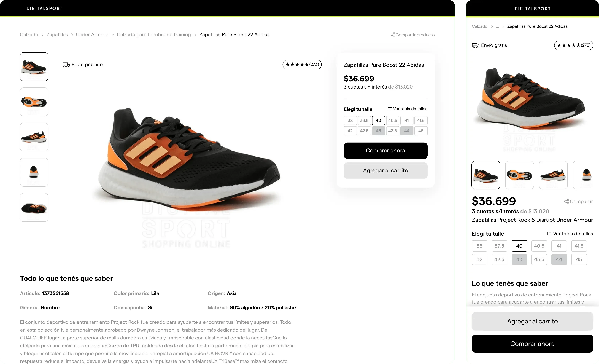Click the desktop Agregar al carrito button
The width and height of the screenshot is (599, 364).
385,171
